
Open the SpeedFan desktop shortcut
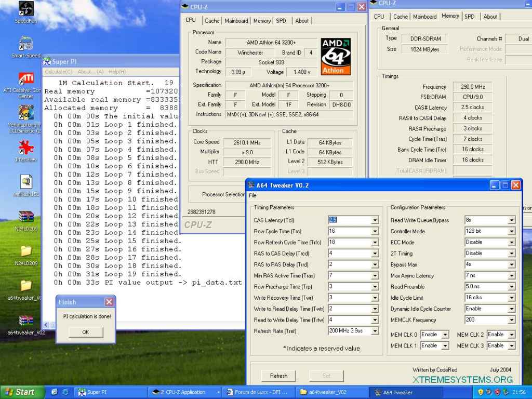click(26, 9)
